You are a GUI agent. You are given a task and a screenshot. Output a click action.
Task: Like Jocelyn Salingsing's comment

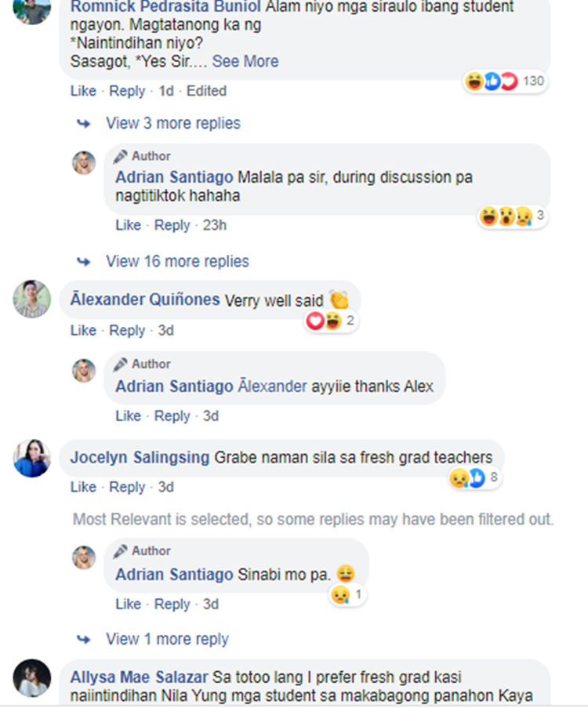click(x=83, y=487)
